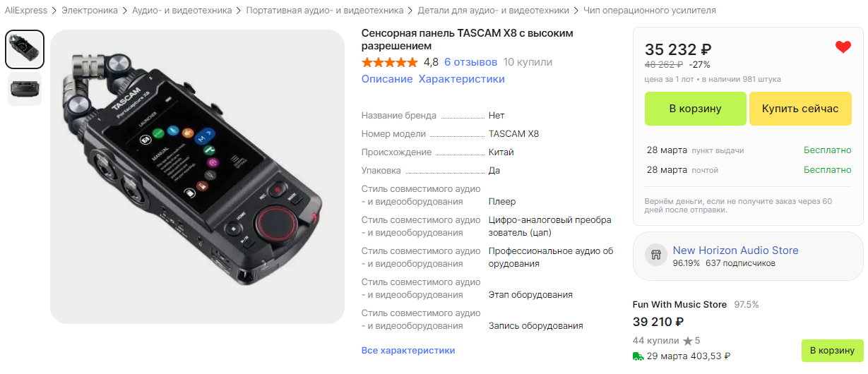The height and width of the screenshot is (374, 868).
Task: Visit the New Horizon Audio Store link
Action: [735, 251]
